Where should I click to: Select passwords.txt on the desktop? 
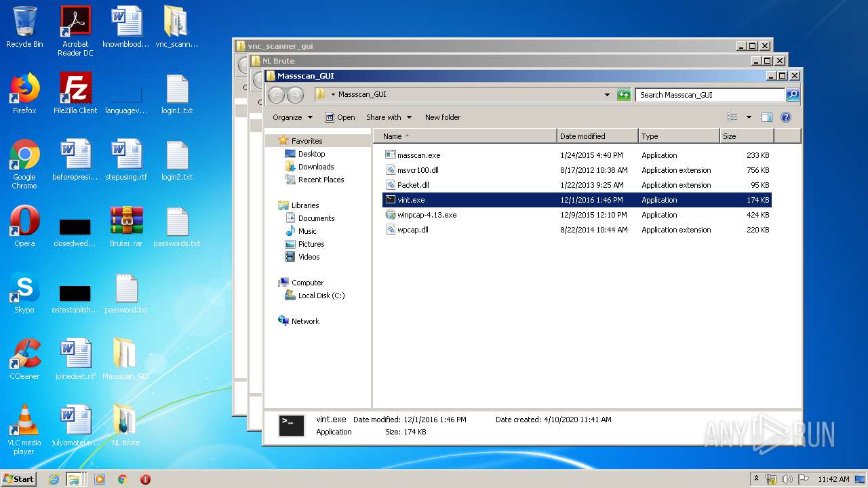(177, 226)
